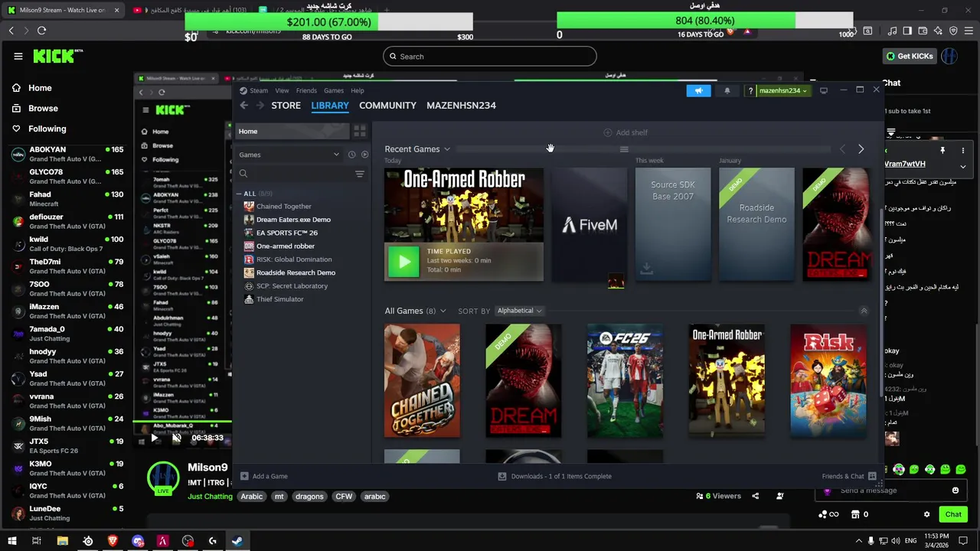The width and height of the screenshot is (980, 551).
Task: Go back with Steam's back arrow
Action: 243,106
